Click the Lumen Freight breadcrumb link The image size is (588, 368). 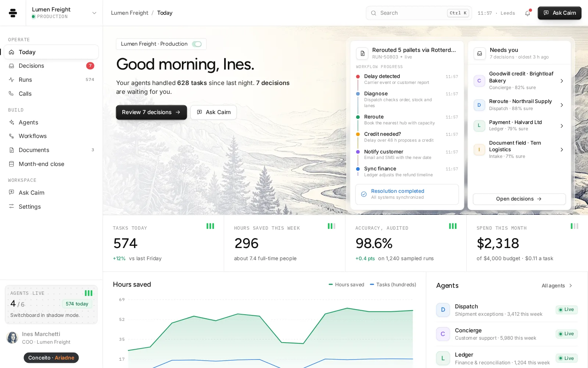pos(129,13)
